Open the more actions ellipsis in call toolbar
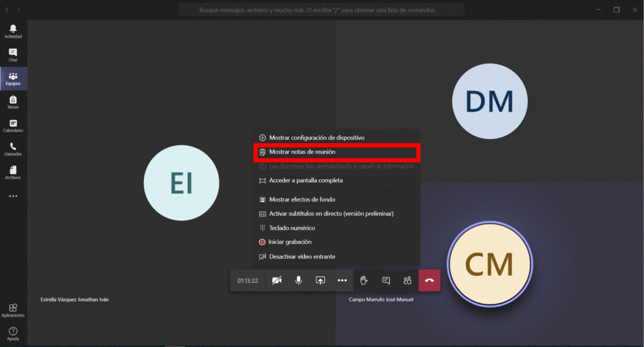This screenshot has width=644, height=347. coord(342,280)
